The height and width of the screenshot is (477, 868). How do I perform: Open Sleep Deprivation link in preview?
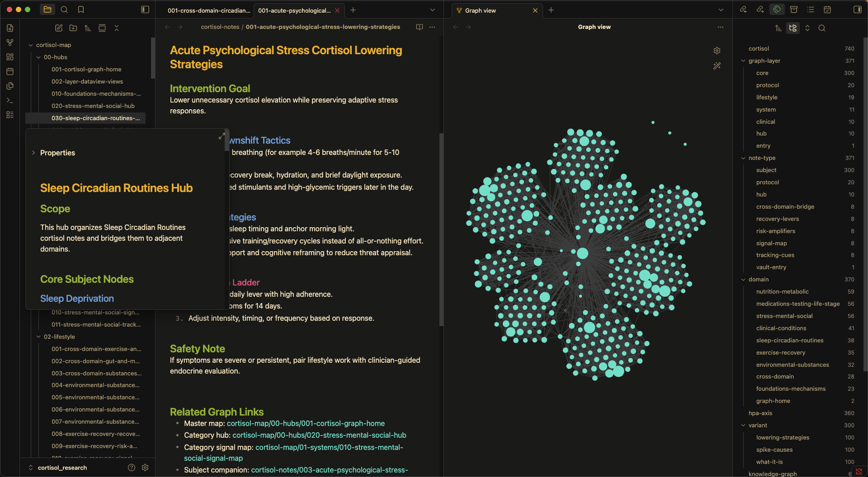coord(77,299)
